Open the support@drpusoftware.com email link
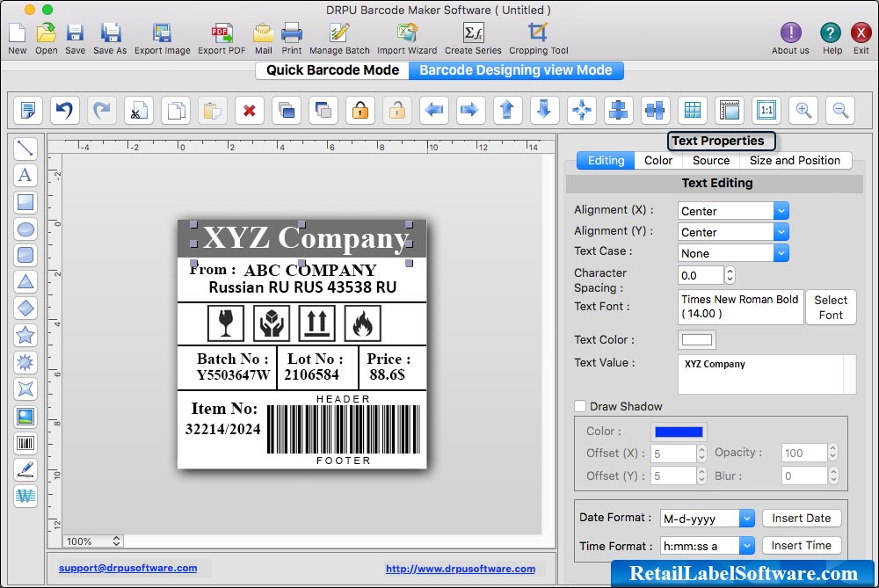 tap(129, 568)
